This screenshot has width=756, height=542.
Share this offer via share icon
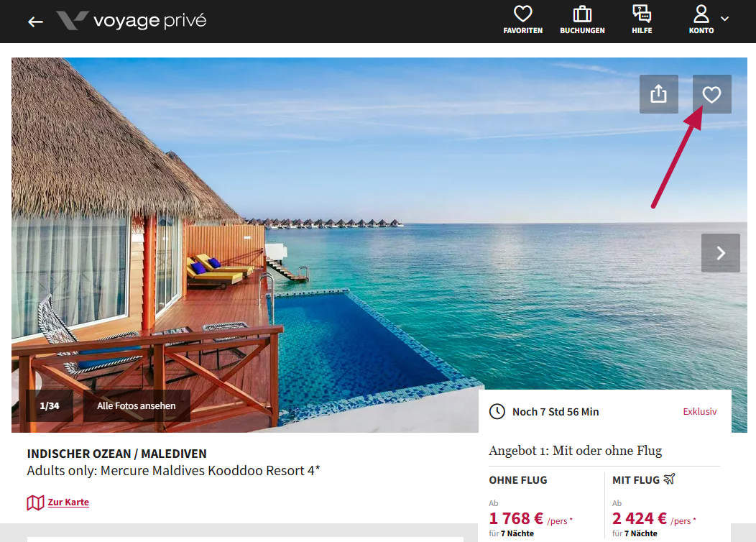click(658, 94)
